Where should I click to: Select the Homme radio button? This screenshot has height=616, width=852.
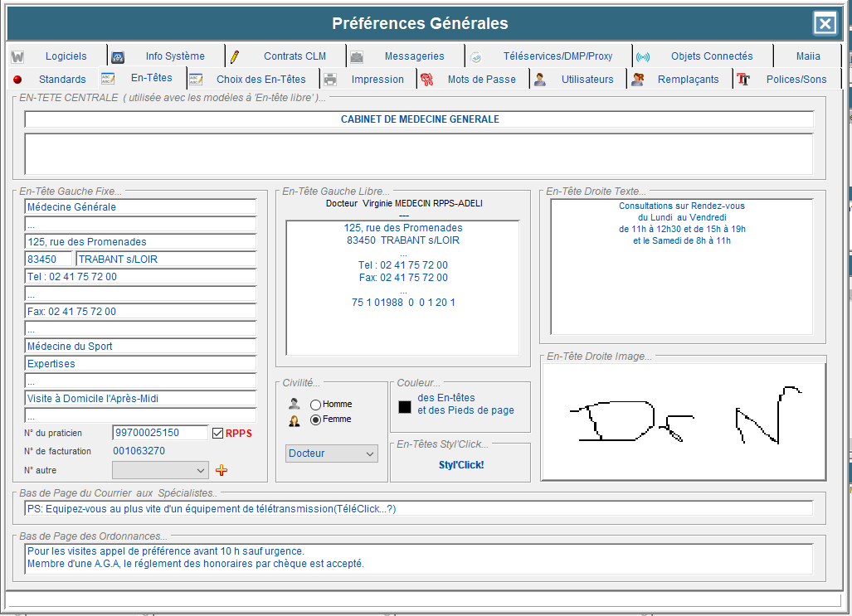(316, 405)
